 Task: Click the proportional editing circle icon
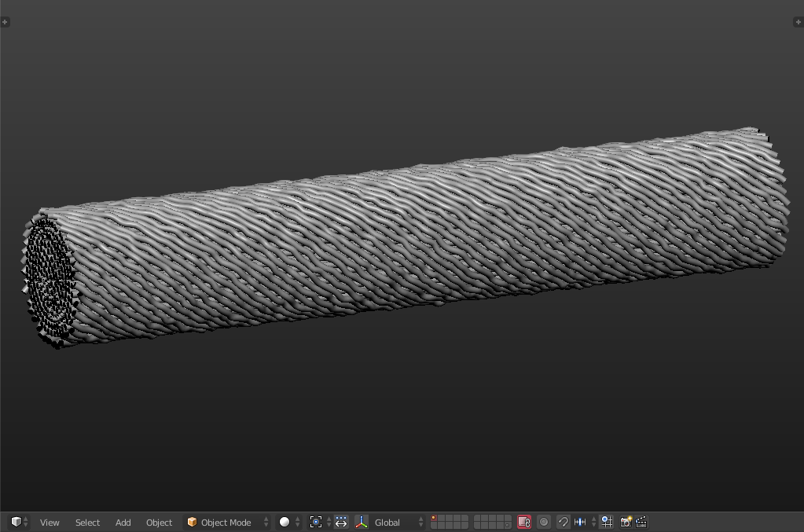(x=545, y=522)
